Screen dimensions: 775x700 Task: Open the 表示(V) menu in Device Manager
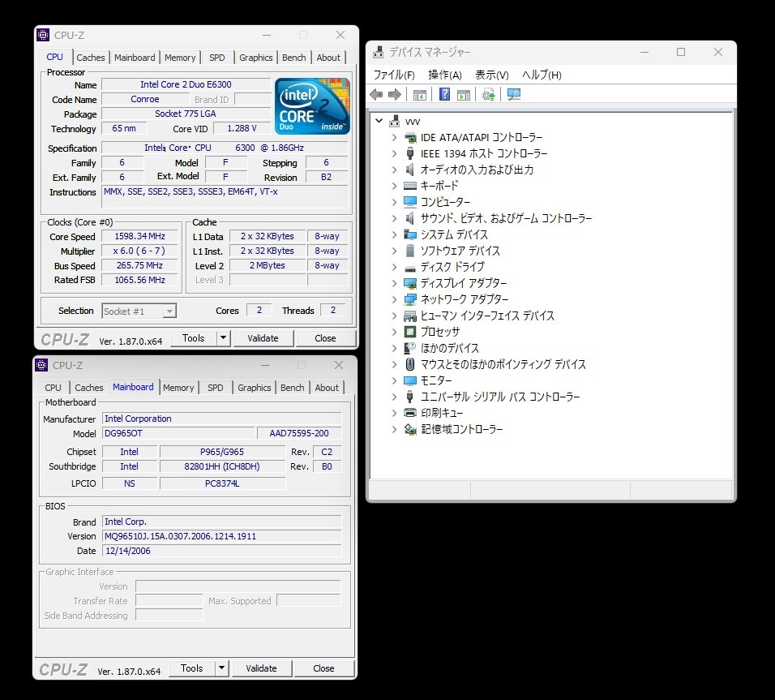[490, 74]
